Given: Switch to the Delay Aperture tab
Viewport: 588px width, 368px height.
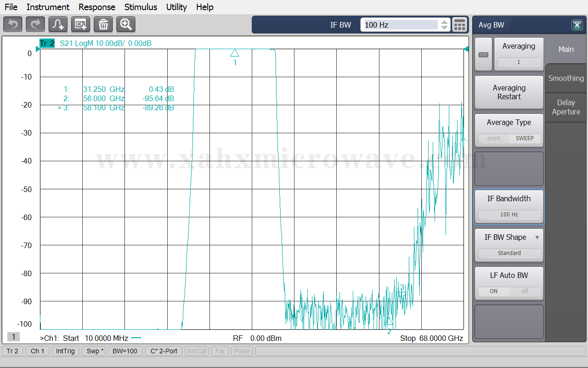Looking at the screenshot, I should point(566,108).
